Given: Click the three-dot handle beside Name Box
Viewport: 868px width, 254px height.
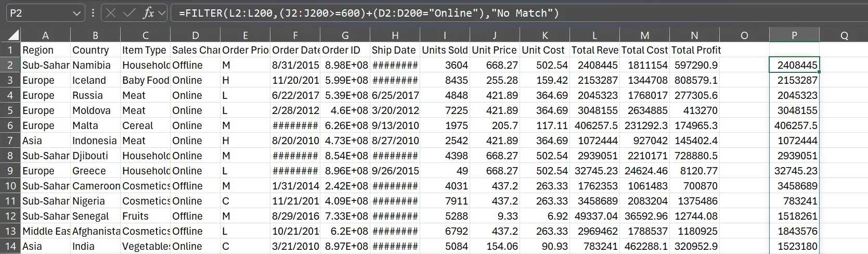Looking at the screenshot, I should click(x=93, y=13).
